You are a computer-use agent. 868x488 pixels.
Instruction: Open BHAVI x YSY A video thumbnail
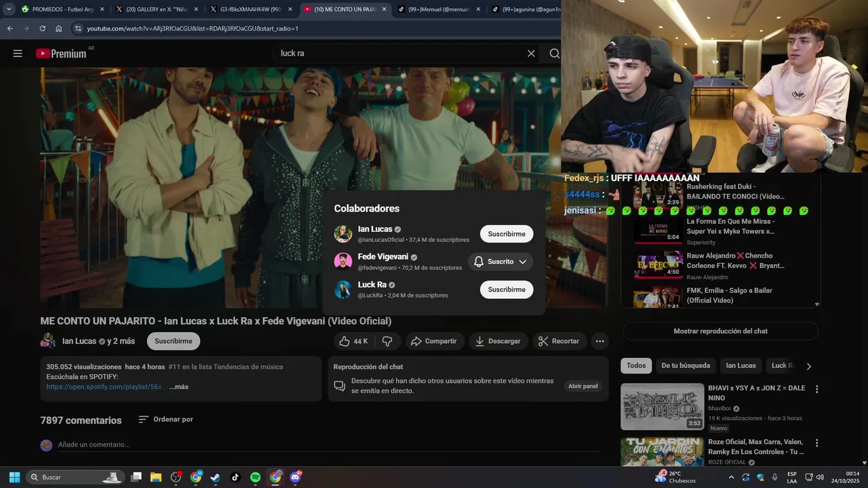662,407
